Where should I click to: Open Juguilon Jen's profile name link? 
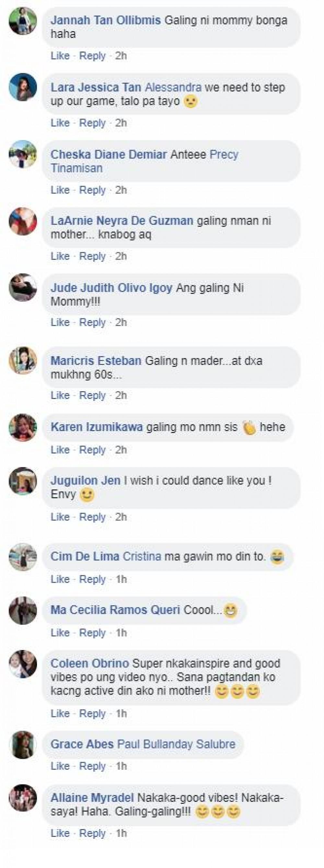point(85,480)
